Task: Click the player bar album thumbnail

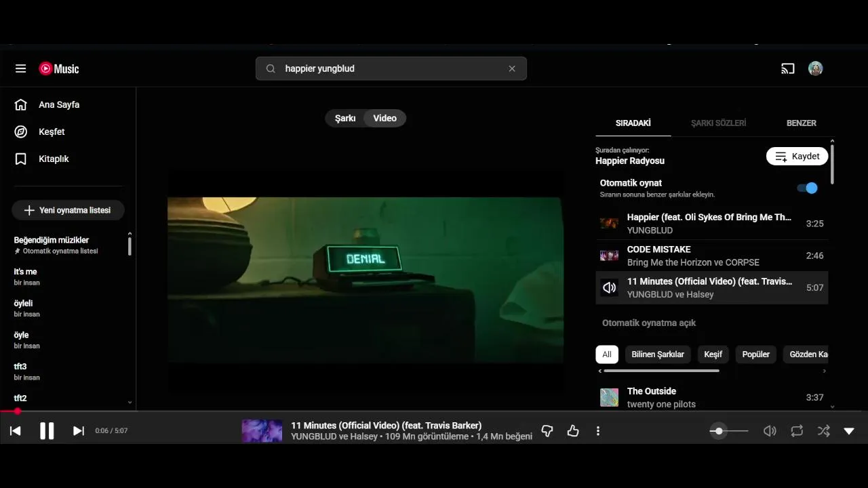Action: [x=262, y=431]
